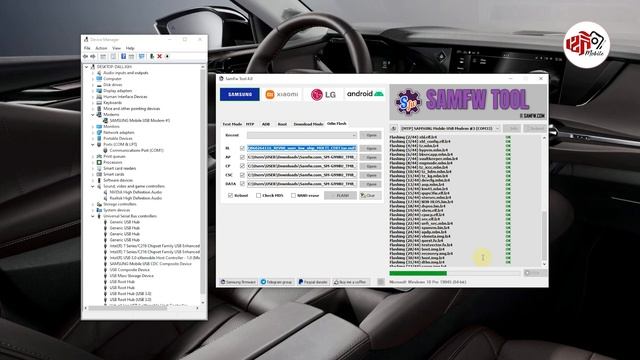Image resolution: width=640 pixels, height=360 pixels.
Task: Switch to the Test Mode tab
Action: [x=232, y=124]
